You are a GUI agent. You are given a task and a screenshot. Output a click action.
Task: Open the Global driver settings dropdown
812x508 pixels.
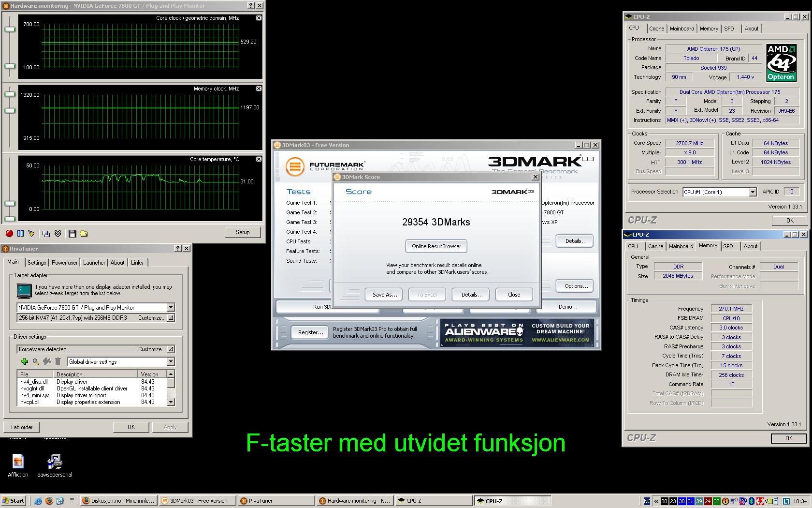pos(171,361)
